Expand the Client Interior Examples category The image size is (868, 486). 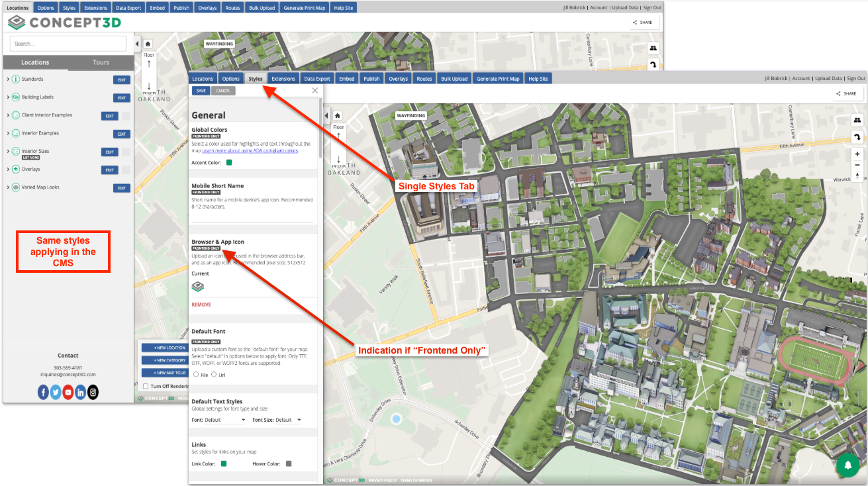[x=7, y=115]
